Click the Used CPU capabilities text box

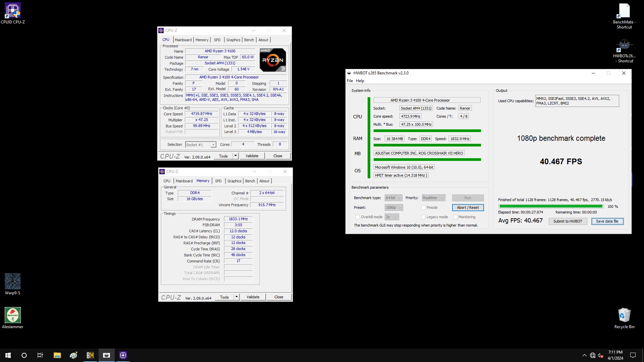coord(577,101)
